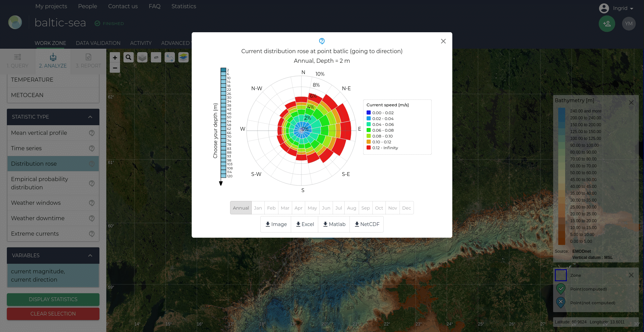Switch to the DATA VALIDATION tab
Screen dimensions: 644x332
pos(98,43)
